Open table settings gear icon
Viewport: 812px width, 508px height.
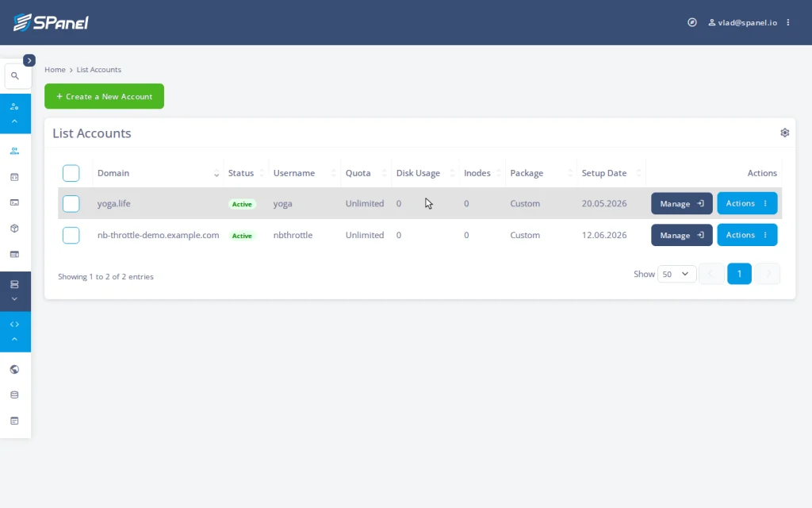coord(784,133)
